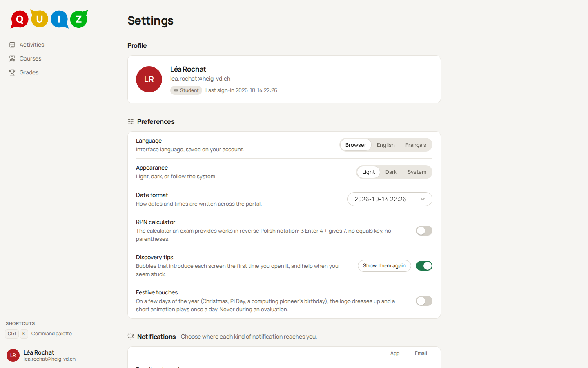Click the QUIZ logo
This screenshot has width=588, height=368.
point(49,19)
